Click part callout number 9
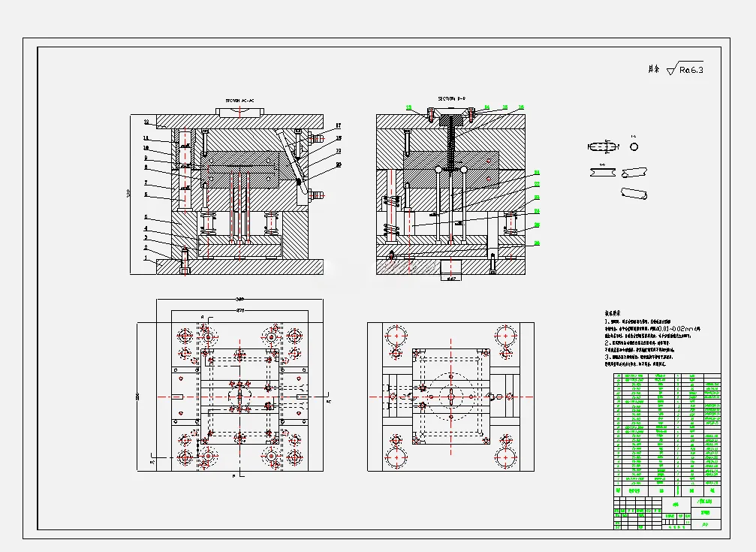 point(146,158)
